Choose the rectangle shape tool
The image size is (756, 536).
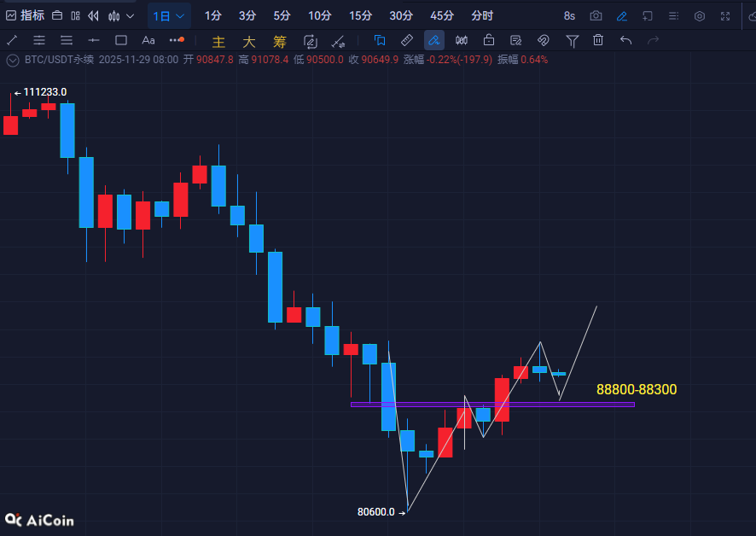121,40
